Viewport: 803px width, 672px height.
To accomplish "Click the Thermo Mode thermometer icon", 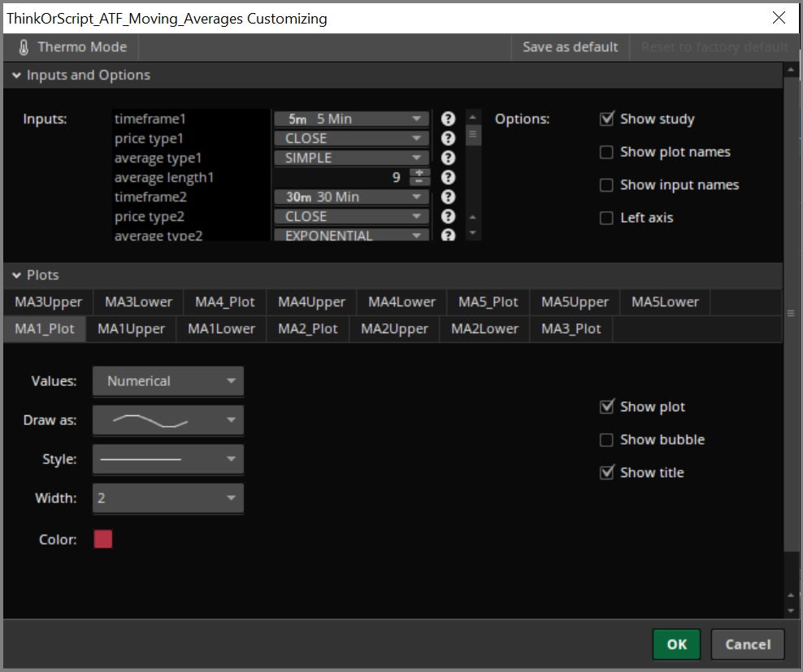I will pyautogui.click(x=24, y=47).
